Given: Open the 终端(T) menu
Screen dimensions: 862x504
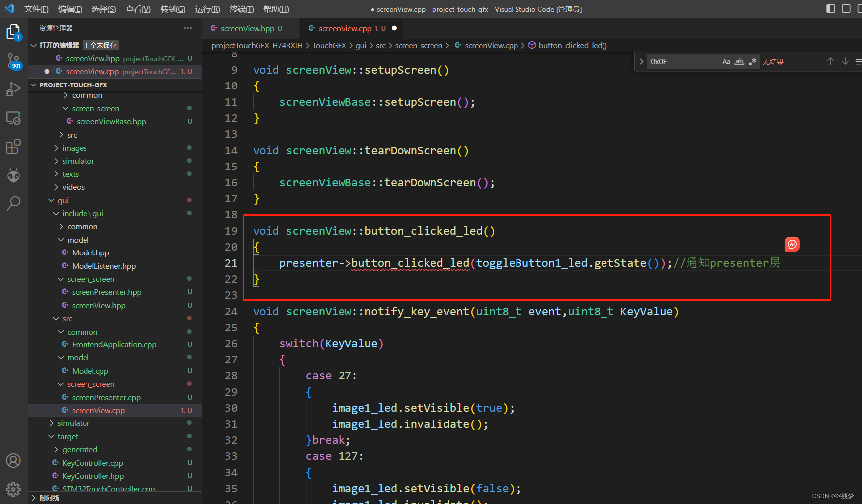Looking at the screenshot, I should pos(242,9).
